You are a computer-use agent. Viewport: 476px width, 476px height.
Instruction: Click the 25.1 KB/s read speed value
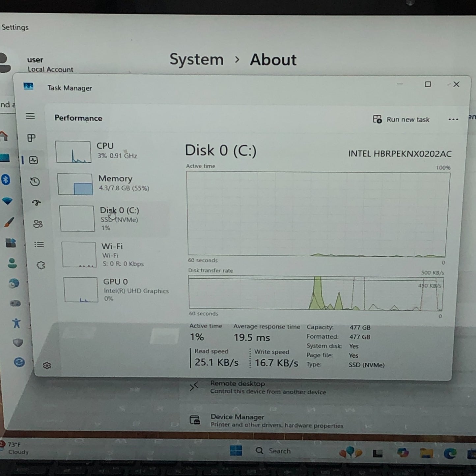pos(216,362)
